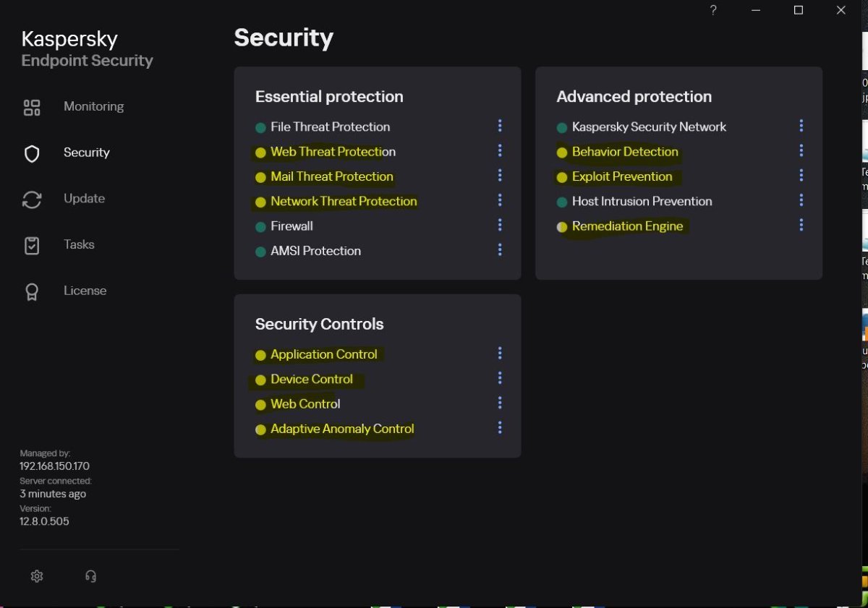Viewport: 868px width, 608px height.
Task: Go to the License section
Action: click(85, 291)
